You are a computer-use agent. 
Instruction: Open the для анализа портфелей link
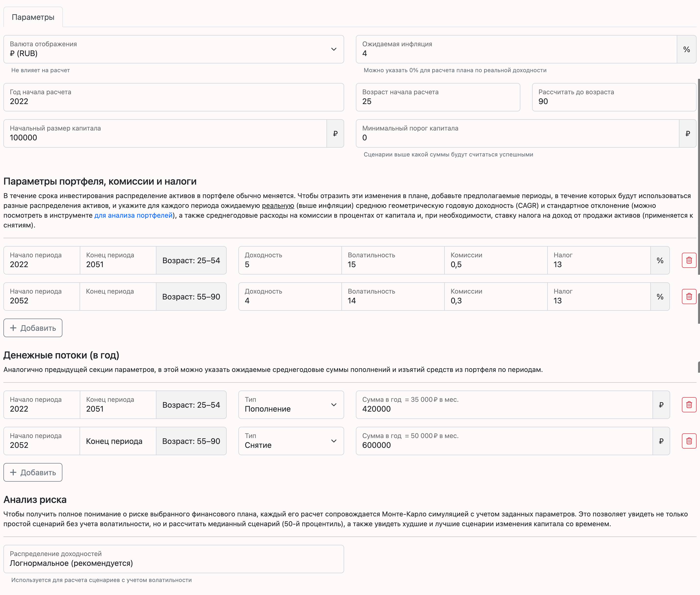pos(134,215)
